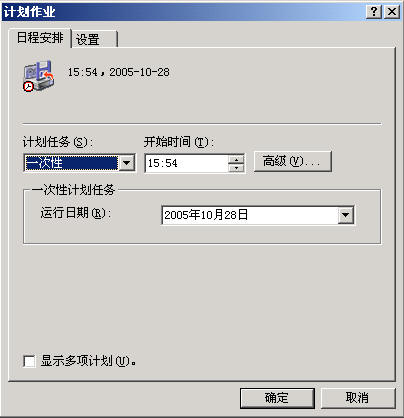404x418 pixels.
Task: Click the 2005年10月28日 date field
Action: [250, 215]
